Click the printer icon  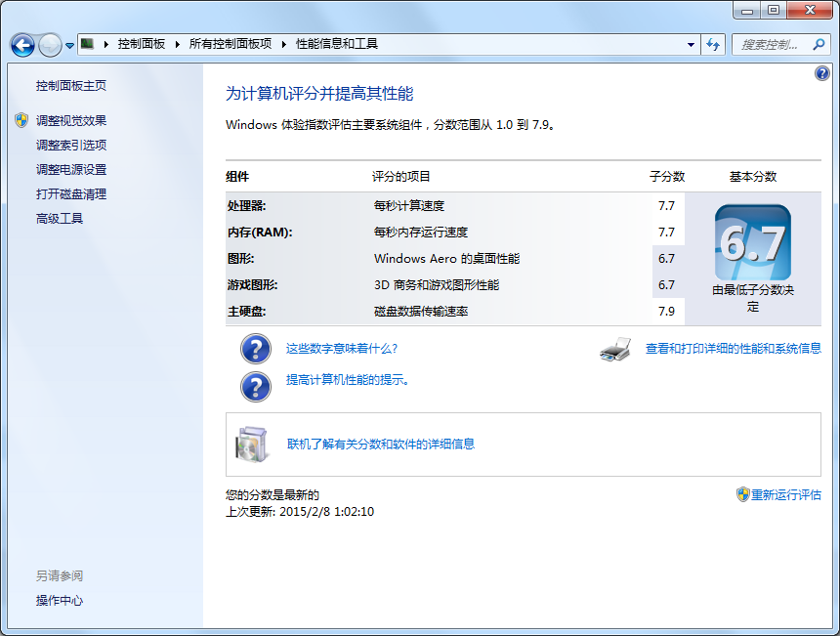click(x=615, y=350)
